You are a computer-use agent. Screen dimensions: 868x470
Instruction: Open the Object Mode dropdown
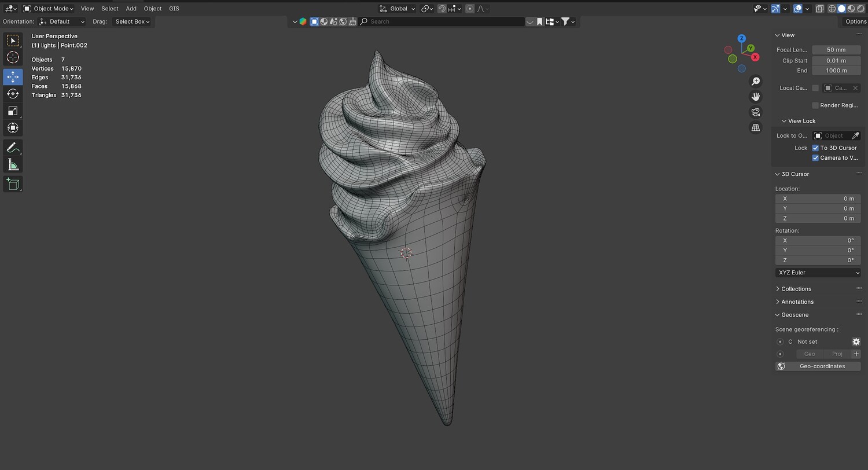(x=49, y=9)
